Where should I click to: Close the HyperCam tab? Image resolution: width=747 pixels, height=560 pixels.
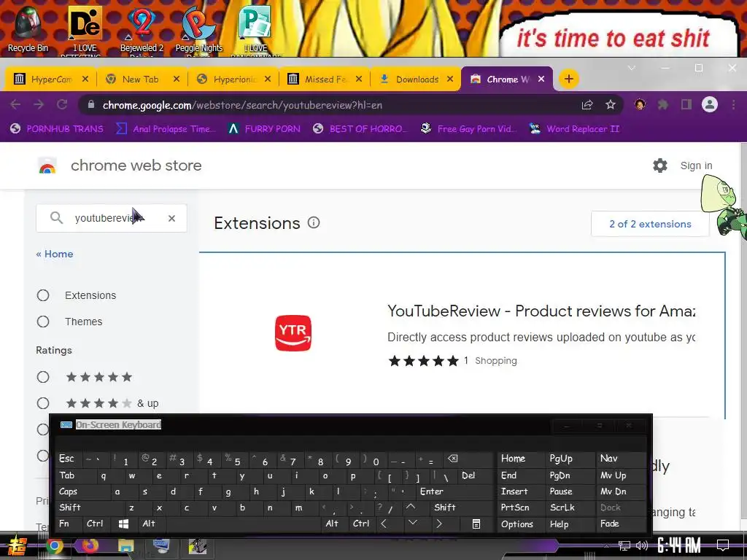85,79
